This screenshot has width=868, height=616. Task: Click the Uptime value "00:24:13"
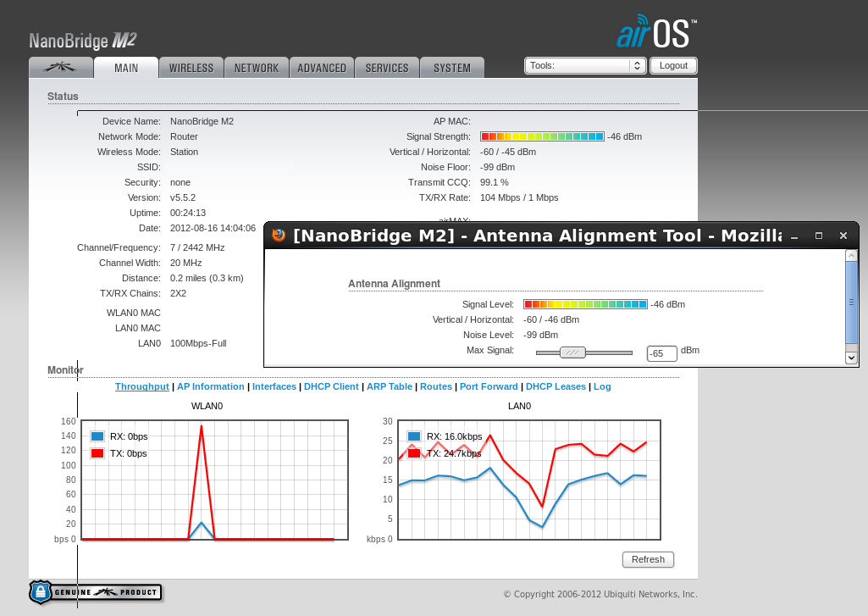(188, 213)
